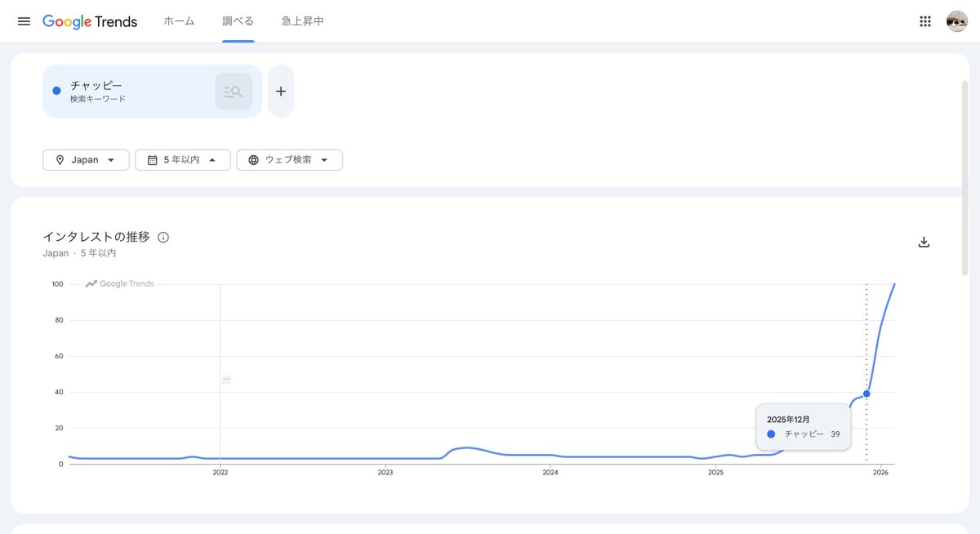The height and width of the screenshot is (534, 980).
Task: Add a comparison term with plus button
Action: pyautogui.click(x=281, y=91)
